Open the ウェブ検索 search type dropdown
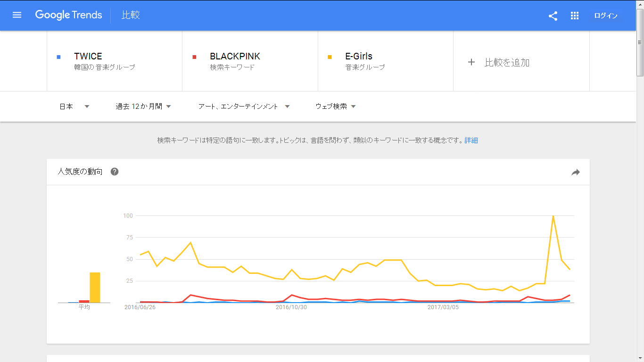 335,107
